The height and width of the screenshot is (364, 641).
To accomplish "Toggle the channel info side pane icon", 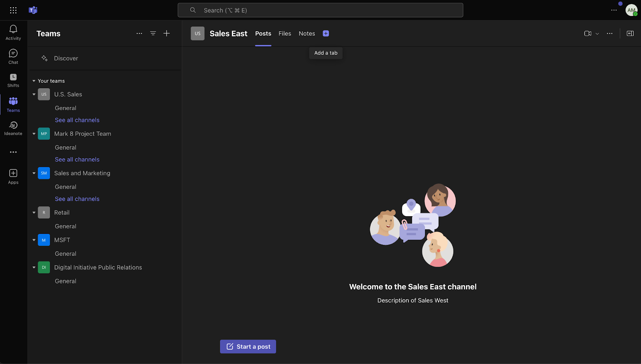I will pos(630,34).
